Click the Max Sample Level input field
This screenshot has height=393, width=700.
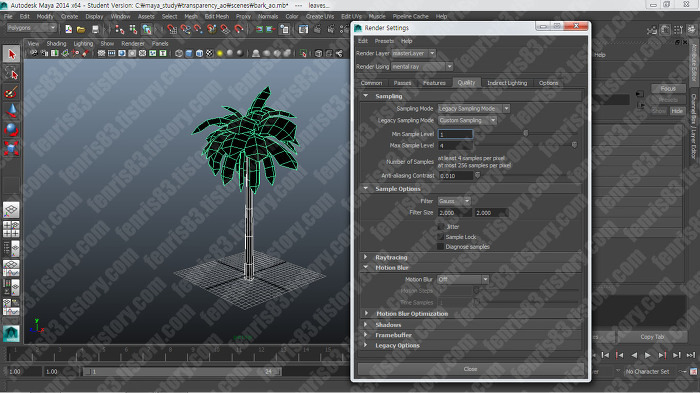(x=455, y=146)
